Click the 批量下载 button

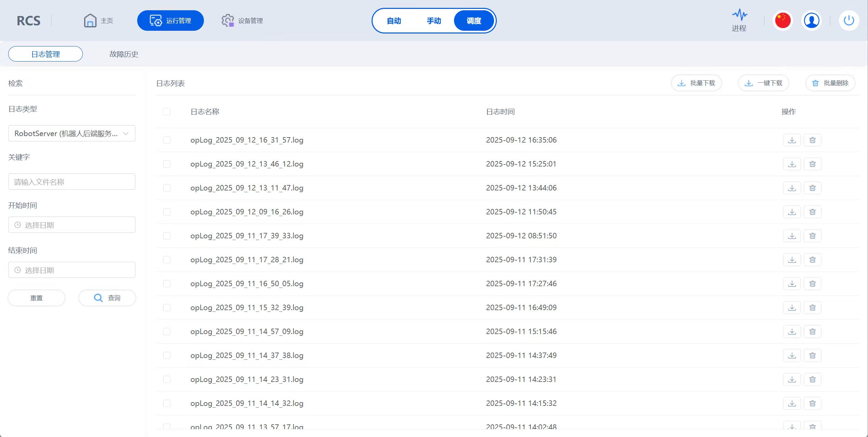tap(696, 83)
